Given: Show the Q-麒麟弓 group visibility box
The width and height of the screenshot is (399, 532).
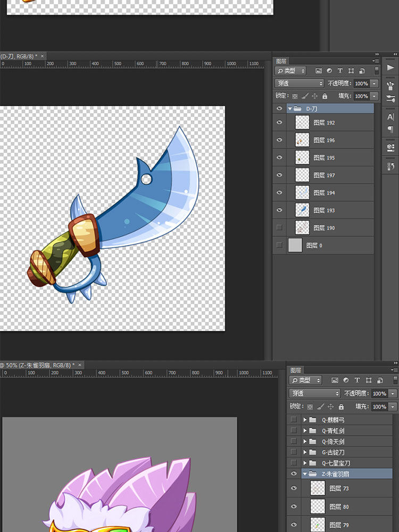Looking at the screenshot, I should (294, 420).
